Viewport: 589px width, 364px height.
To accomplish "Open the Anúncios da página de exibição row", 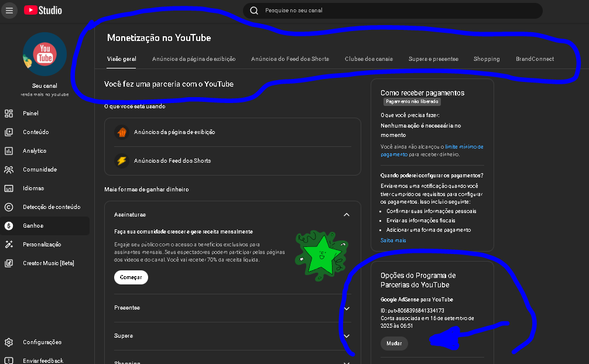I will (x=232, y=132).
